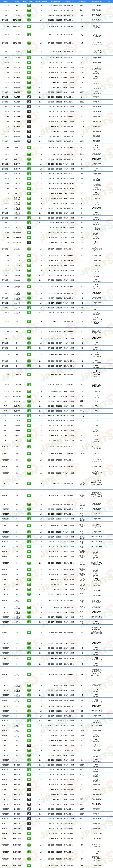This screenshot has height=868, width=113.
Task: Click the petrol icon in the XSARA RFS 120kW row
Action: pyautogui.click(x=29, y=275)
